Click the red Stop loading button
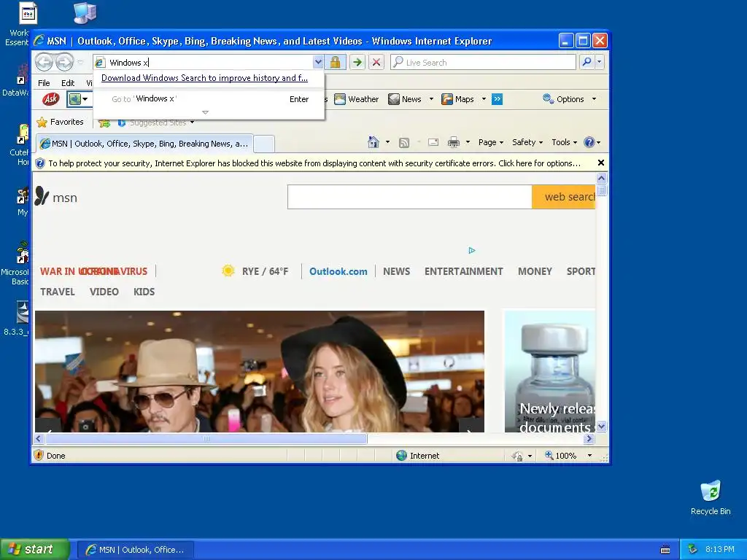Screen dimensions: 747x560 click(376, 62)
